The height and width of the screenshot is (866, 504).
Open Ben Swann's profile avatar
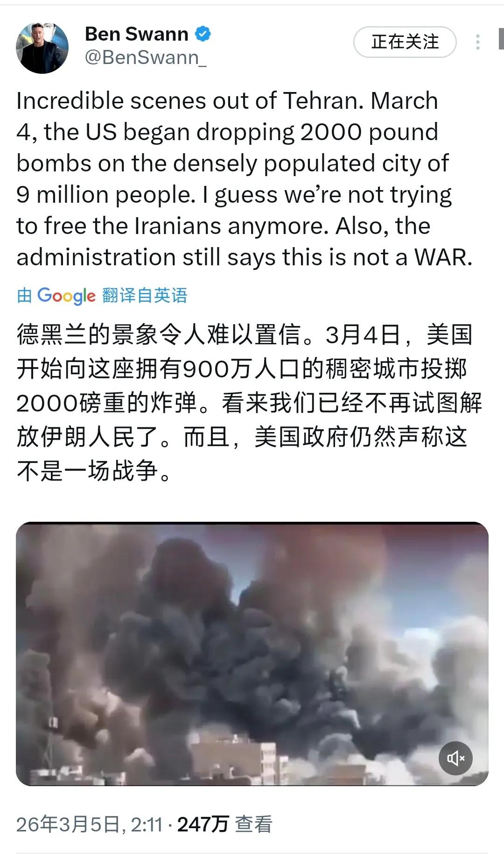[x=42, y=48]
